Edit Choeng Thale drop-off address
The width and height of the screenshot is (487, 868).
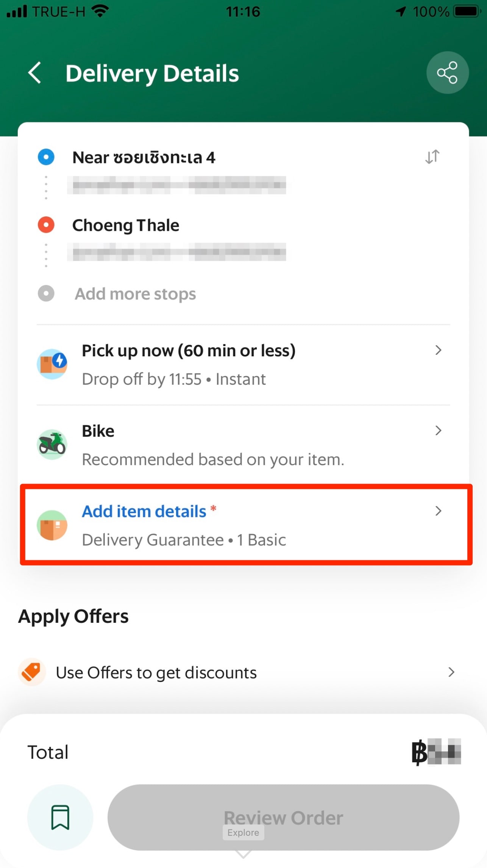[126, 226]
